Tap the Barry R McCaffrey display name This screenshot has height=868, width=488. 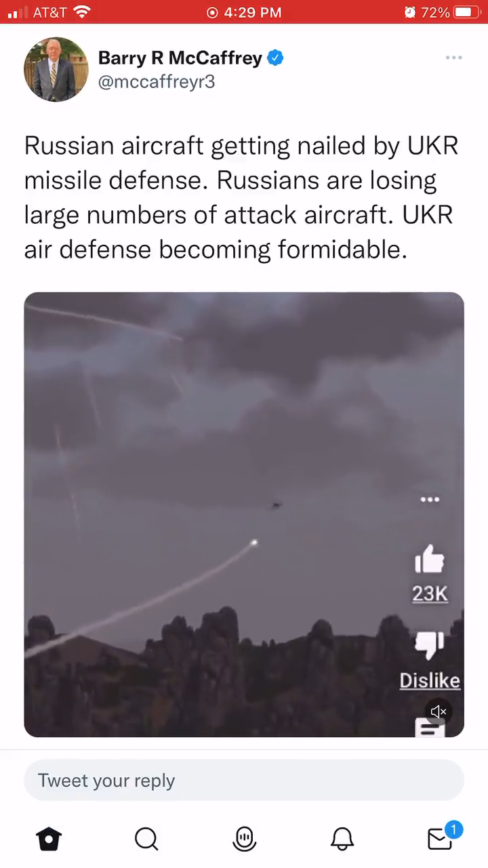click(180, 58)
